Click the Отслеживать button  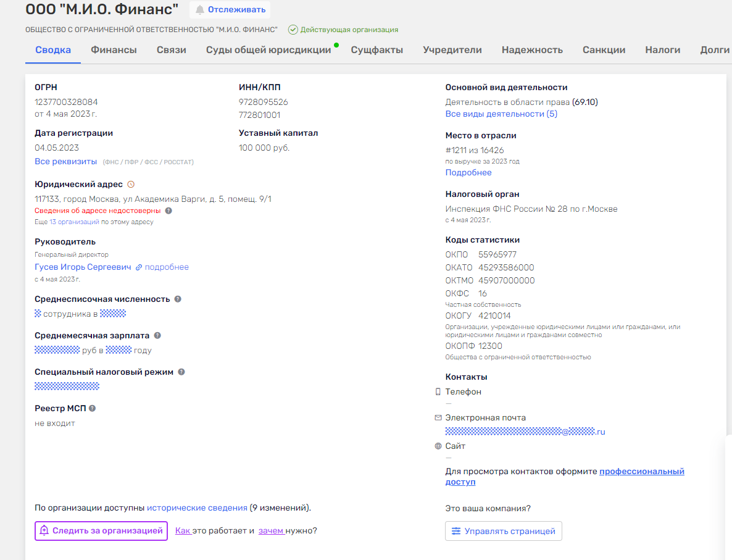(230, 10)
